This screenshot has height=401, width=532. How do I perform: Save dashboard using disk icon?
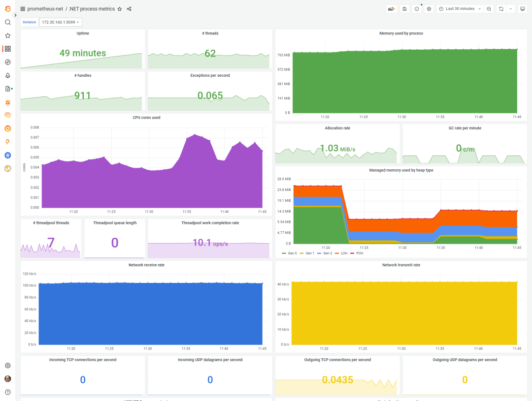(404, 9)
